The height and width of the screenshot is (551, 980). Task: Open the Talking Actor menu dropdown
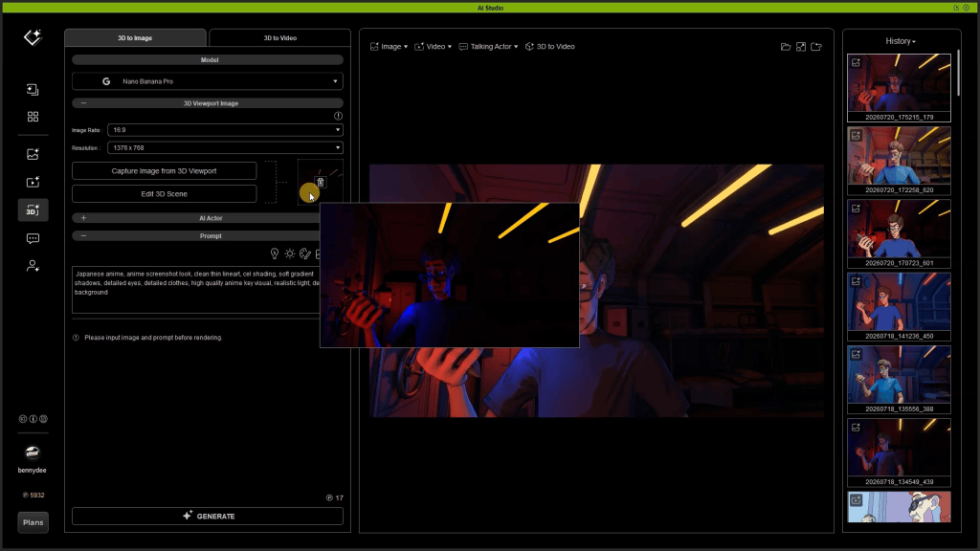488,47
